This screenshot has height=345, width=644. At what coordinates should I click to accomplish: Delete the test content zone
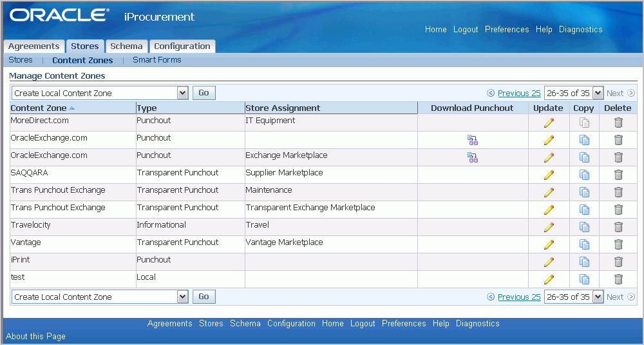tap(618, 279)
